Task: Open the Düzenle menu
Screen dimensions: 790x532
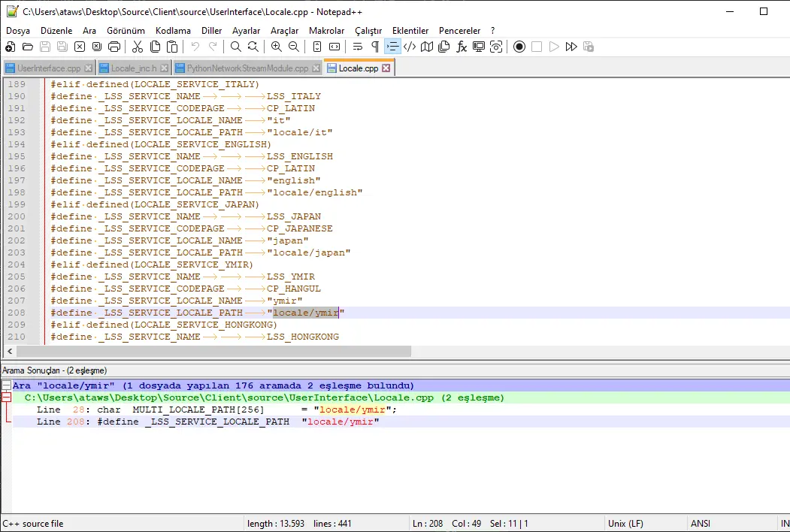Action: (x=56, y=31)
